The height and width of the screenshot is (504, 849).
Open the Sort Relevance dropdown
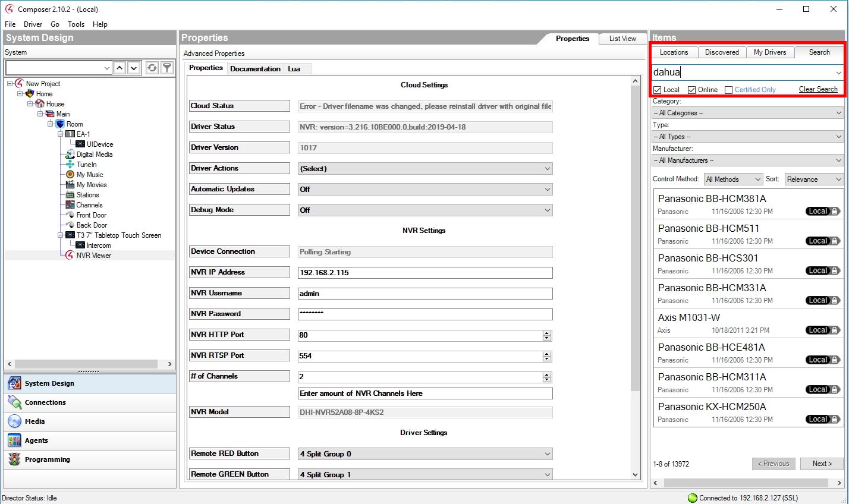[813, 179]
